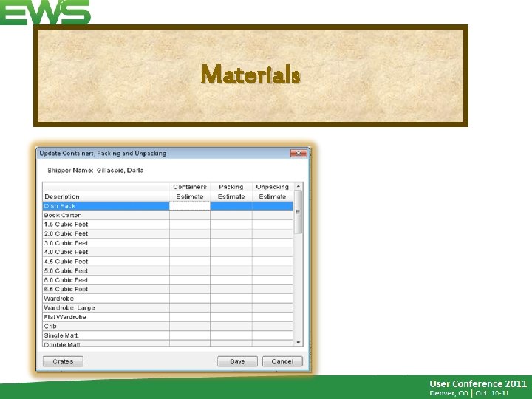Select the 6.0 Cubic Feet row

pyautogui.click(x=168, y=279)
